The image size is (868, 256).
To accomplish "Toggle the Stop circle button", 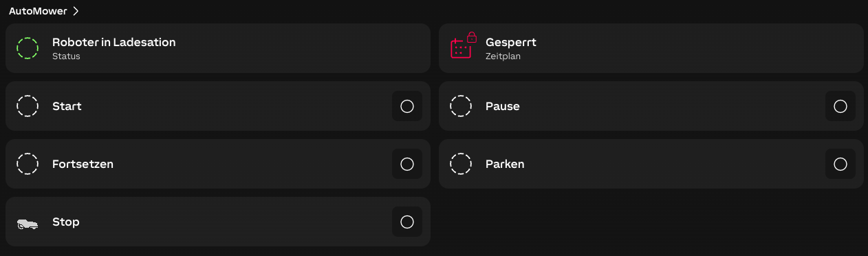I will 407,222.
